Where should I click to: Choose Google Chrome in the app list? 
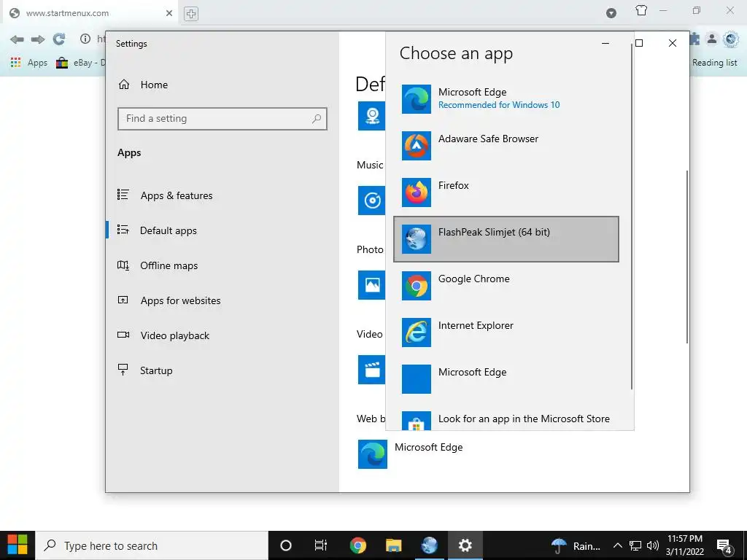coord(506,286)
